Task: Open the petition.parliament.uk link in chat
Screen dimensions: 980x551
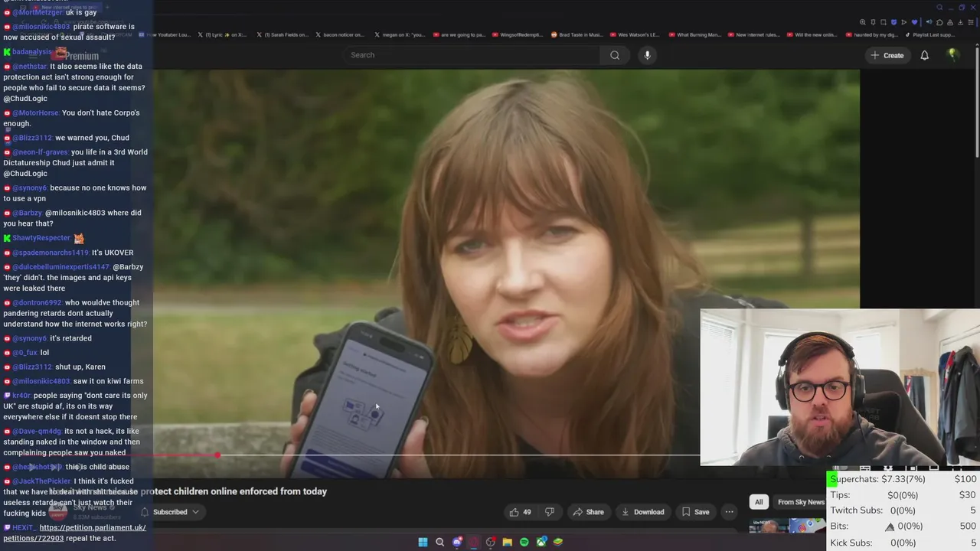Action: (74, 533)
